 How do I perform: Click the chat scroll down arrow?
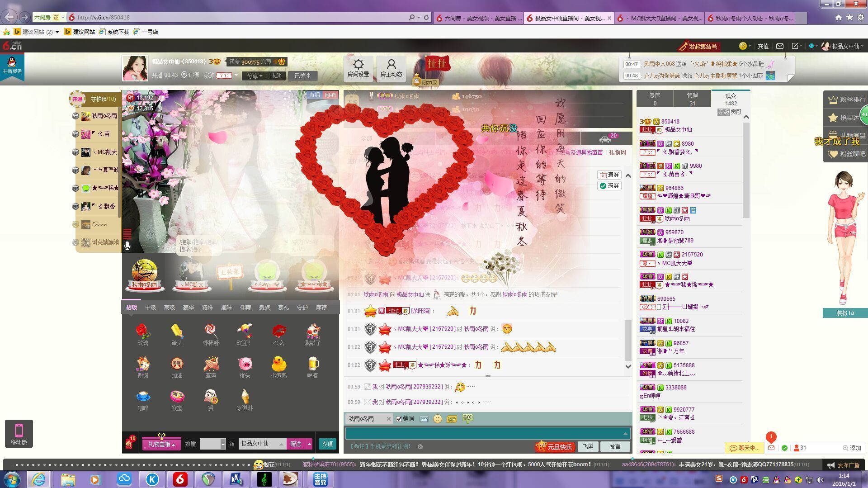(628, 366)
